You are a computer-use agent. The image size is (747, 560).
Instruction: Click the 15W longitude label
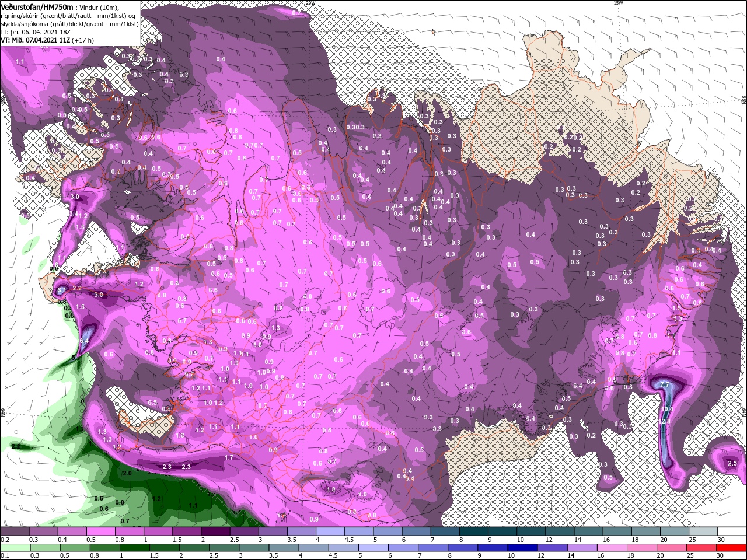[618, 3]
